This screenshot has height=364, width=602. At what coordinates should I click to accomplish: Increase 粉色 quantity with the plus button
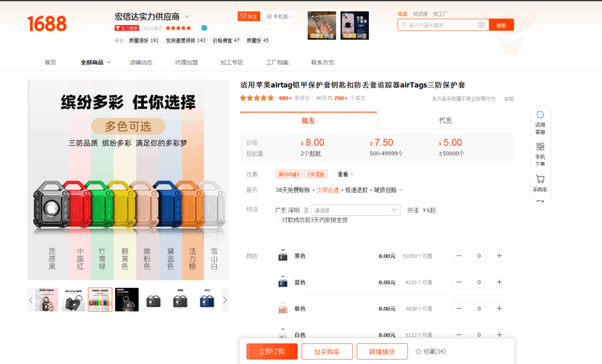(499, 308)
